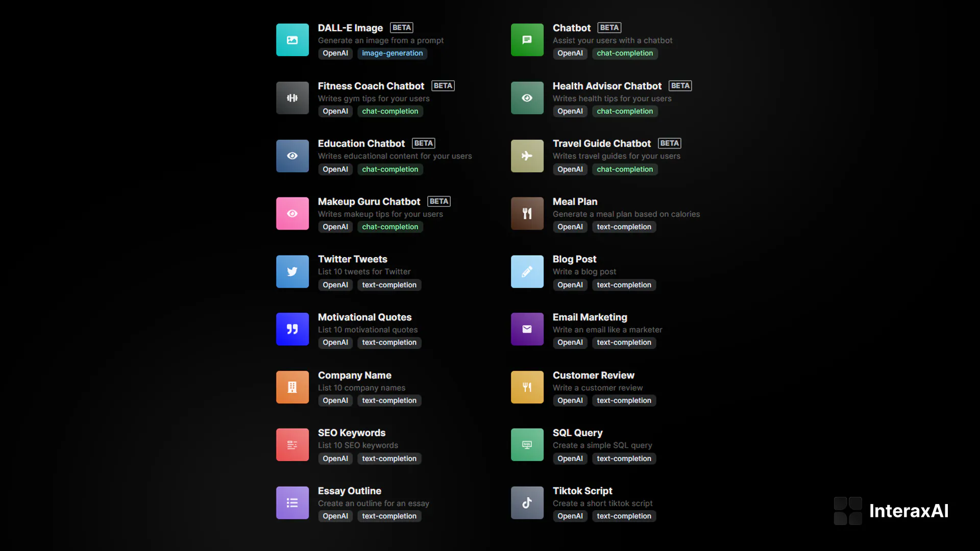Click the chat-completion tag under Chatbot
The height and width of the screenshot is (551, 980).
click(x=625, y=54)
